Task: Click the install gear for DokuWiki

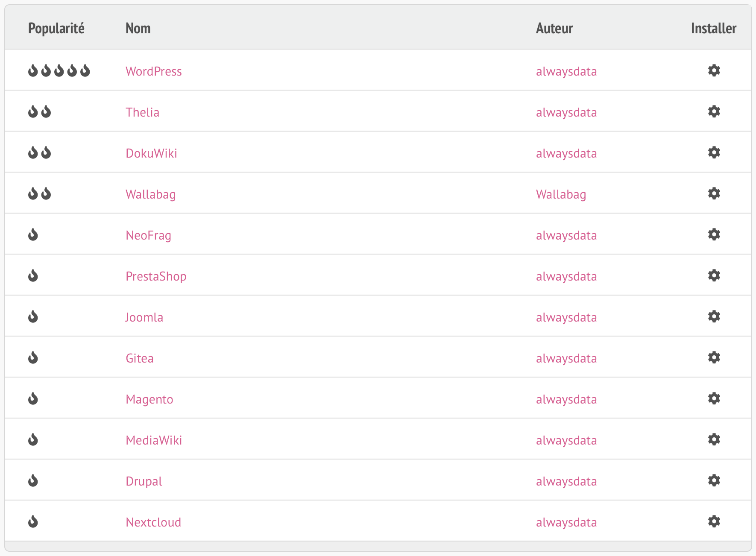Action: (x=714, y=152)
